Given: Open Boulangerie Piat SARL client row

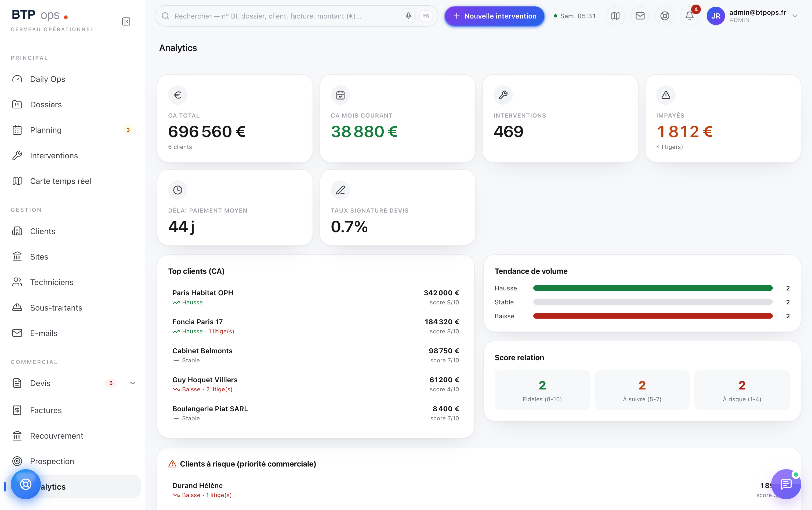Looking at the screenshot, I should click(316, 413).
